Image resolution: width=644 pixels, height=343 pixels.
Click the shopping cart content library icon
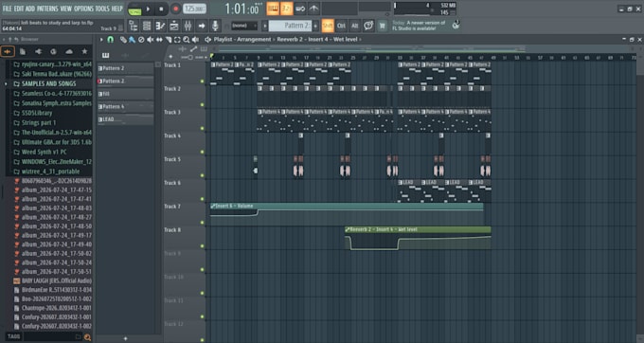[x=382, y=26]
